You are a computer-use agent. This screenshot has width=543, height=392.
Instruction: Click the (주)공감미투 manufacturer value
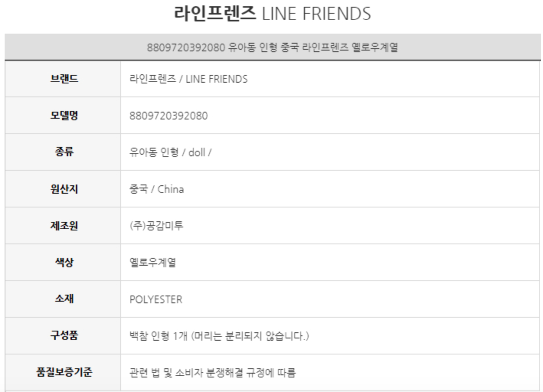click(156, 226)
